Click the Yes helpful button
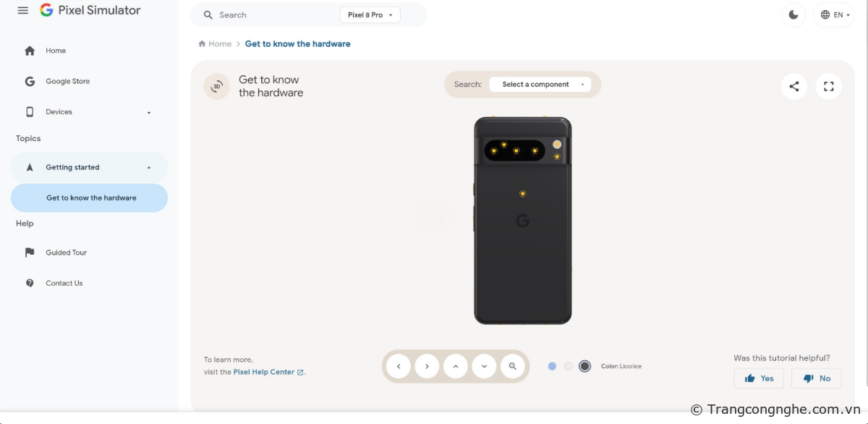This screenshot has height=424, width=868. tap(759, 378)
